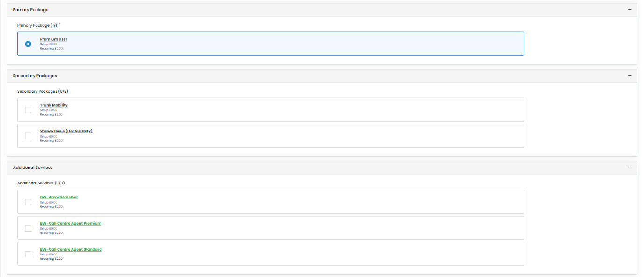
Task: Click the Additional Services header bar title
Action: coord(33,168)
